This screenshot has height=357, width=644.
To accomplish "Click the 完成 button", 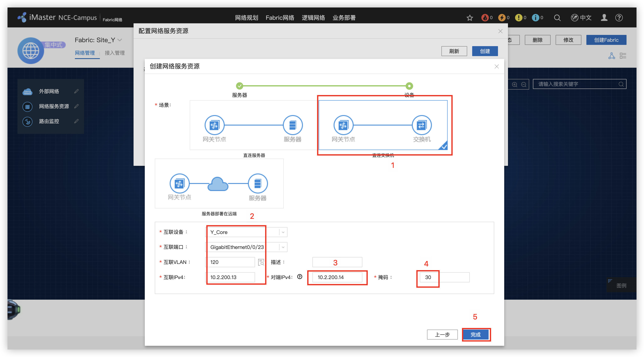I will (x=476, y=335).
